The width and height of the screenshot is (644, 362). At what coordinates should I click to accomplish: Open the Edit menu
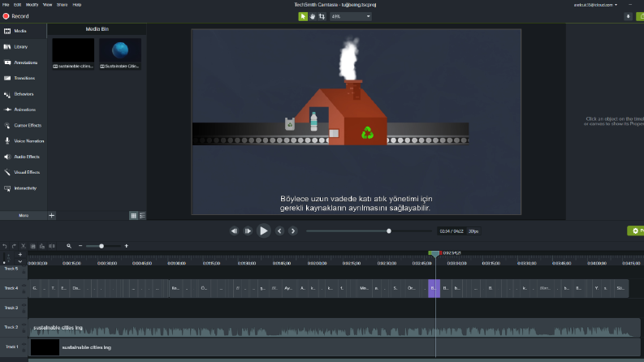tap(17, 5)
